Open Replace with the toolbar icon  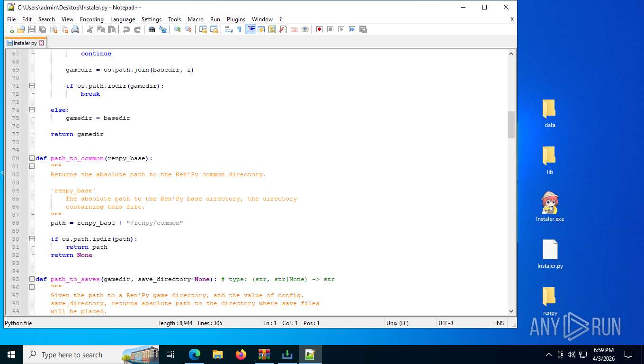coord(163,29)
